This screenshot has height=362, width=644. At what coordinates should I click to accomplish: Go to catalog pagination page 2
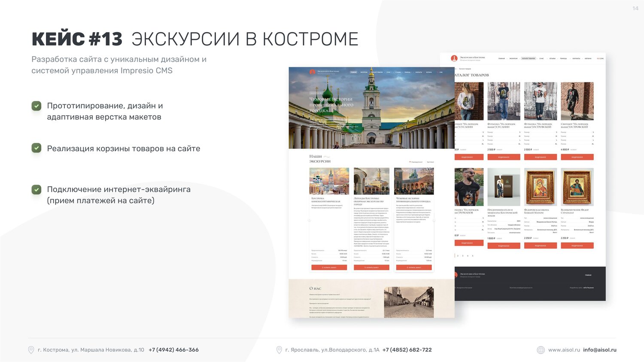coord(458,256)
